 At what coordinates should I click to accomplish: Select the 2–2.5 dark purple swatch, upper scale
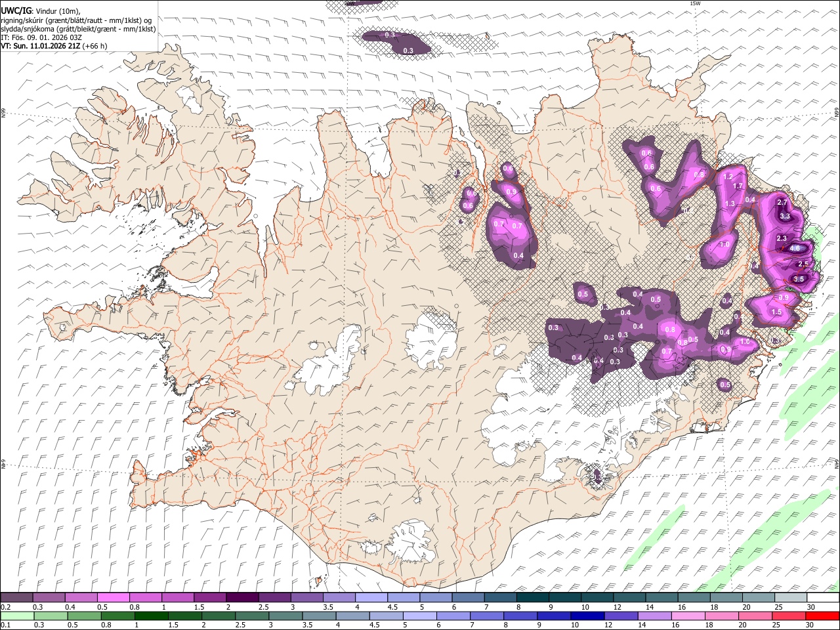241,598
